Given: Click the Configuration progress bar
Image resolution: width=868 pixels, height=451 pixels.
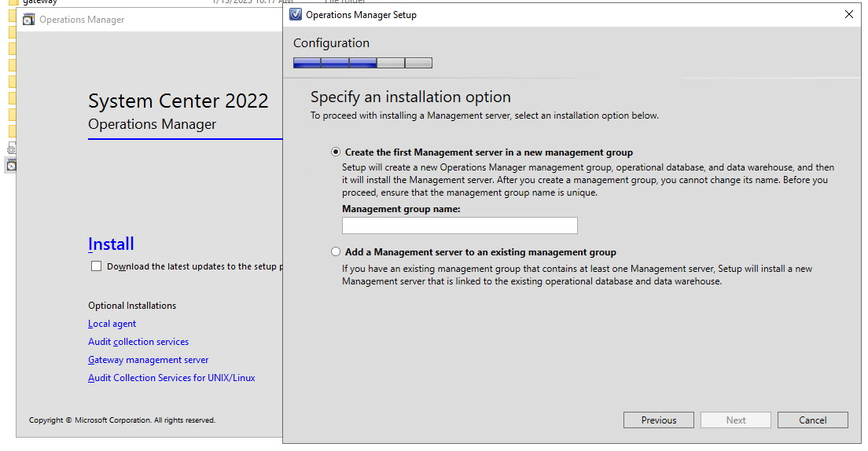Looking at the screenshot, I should click(362, 63).
